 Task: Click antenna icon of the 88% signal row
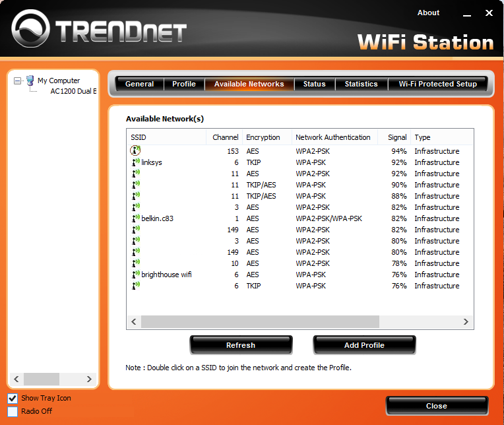[x=136, y=196]
